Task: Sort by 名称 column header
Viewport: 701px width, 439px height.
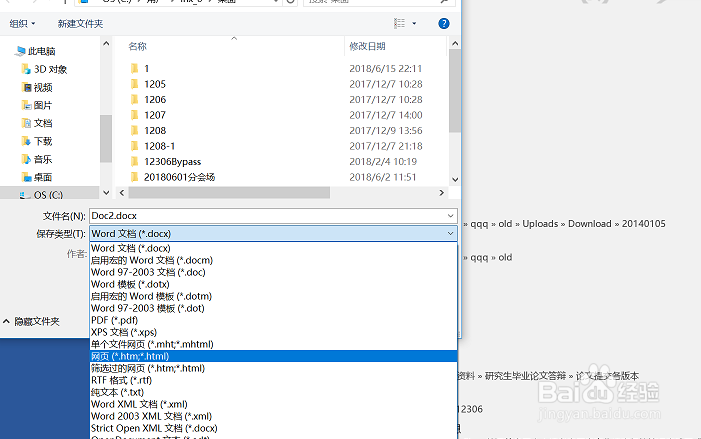Action: click(138, 46)
